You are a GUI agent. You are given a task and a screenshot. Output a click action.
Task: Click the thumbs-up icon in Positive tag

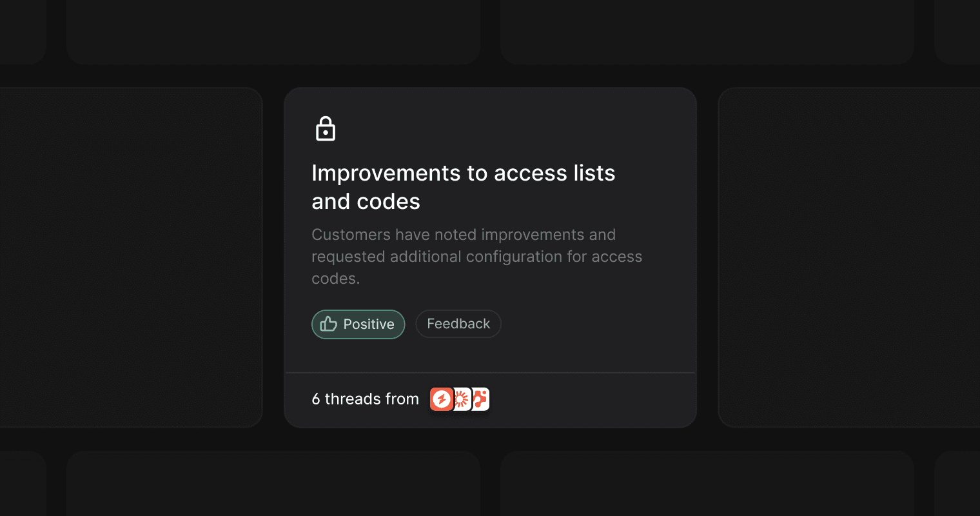pos(329,324)
